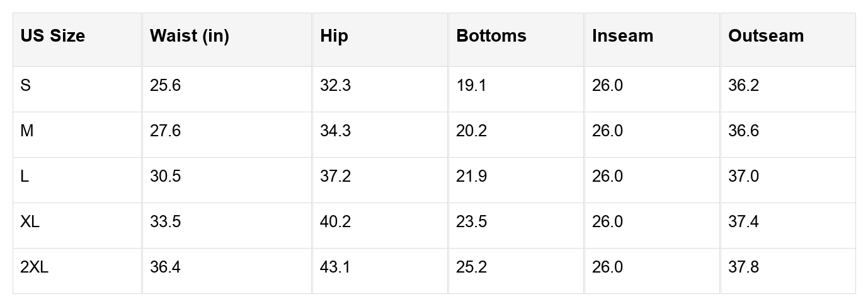Select the Inseam column header
This screenshot has height=306, width=868.
click(622, 36)
